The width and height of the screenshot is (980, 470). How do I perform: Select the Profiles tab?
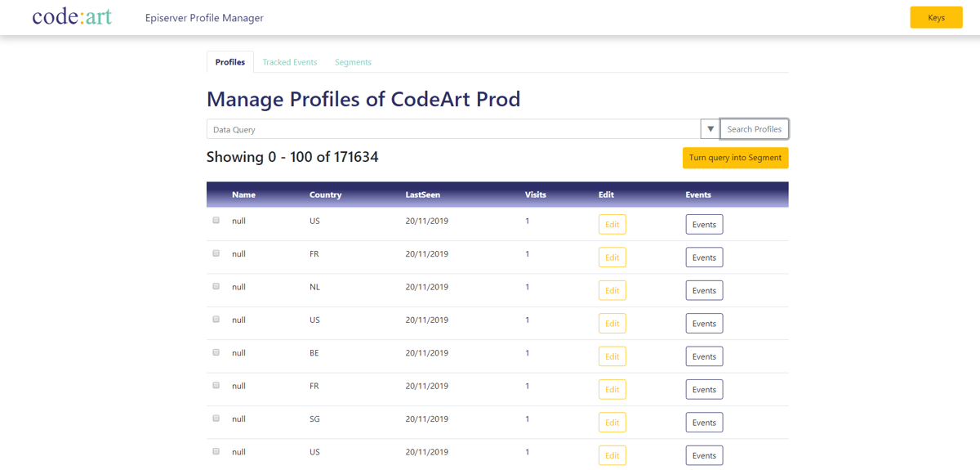(230, 62)
